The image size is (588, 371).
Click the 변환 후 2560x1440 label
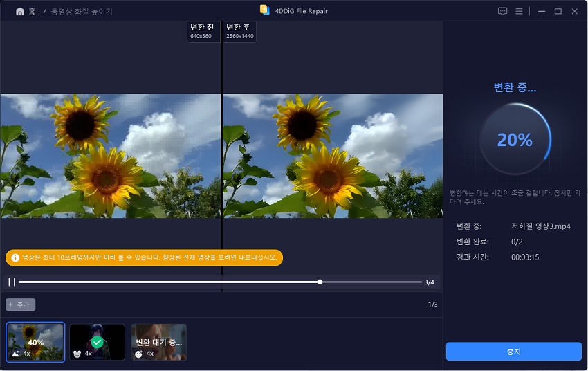(239, 31)
